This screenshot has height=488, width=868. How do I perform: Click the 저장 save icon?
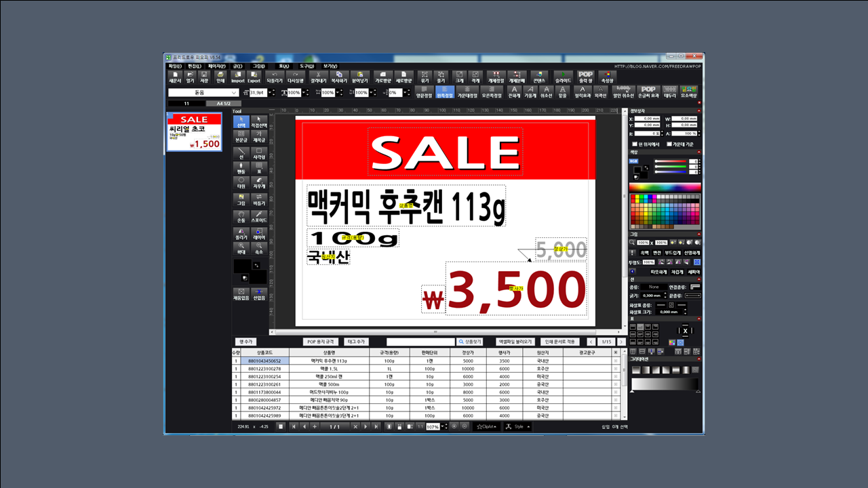pyautogui.click(x=204, y=77)
